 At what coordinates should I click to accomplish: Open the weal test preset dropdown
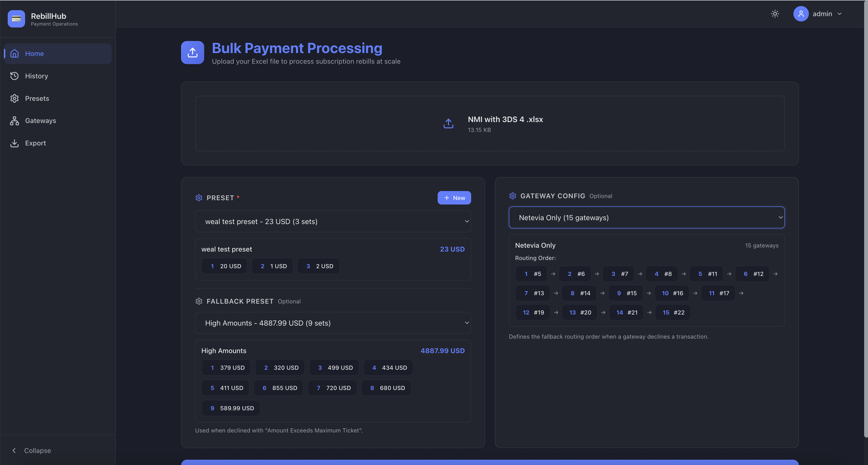pyautogui.click(x=333, y=221)
